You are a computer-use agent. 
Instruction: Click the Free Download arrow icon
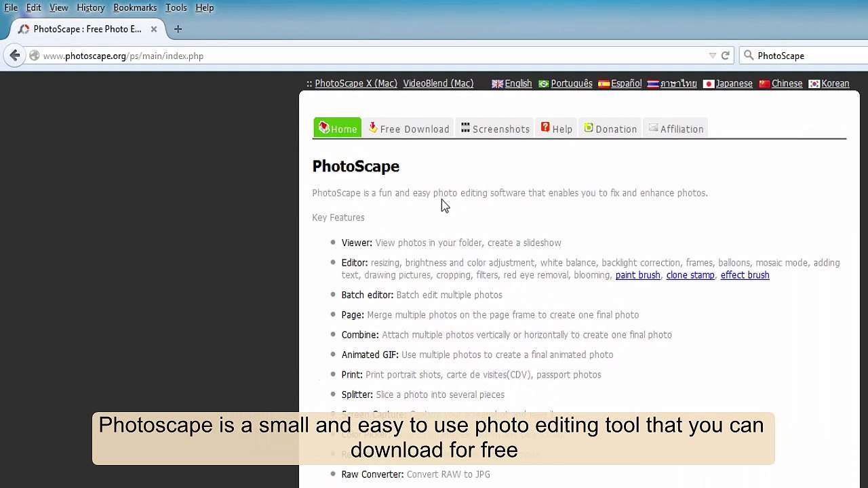pyautogui.click(x=373, y=127)
